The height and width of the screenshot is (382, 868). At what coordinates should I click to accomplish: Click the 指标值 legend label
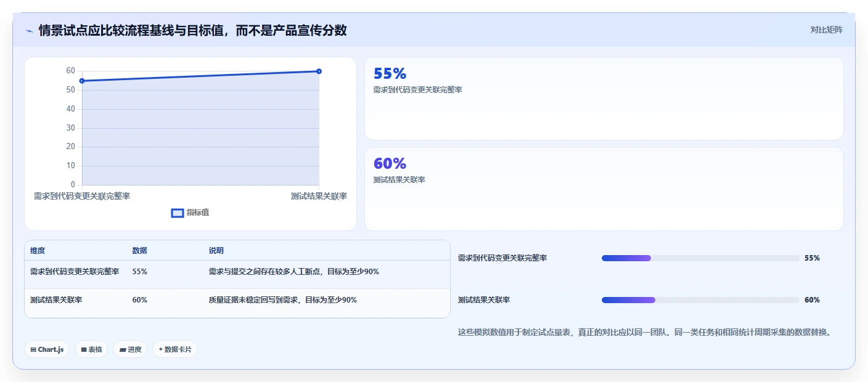[x=198, y=213]
